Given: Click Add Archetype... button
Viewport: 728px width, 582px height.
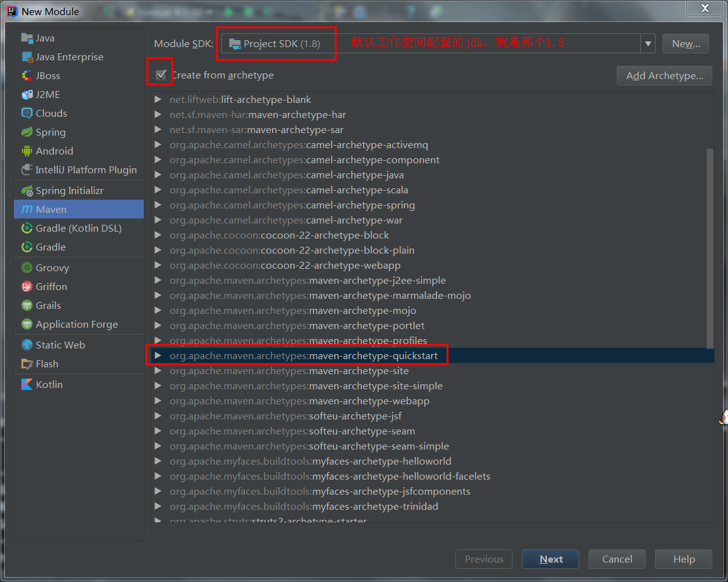Looking at the screenshot, I should point(665,75).
